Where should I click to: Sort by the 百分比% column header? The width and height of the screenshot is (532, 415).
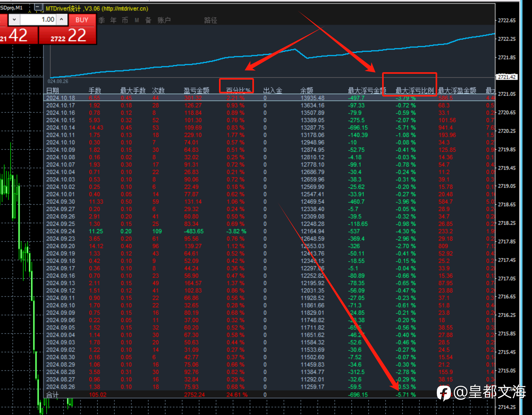(238, 90)
